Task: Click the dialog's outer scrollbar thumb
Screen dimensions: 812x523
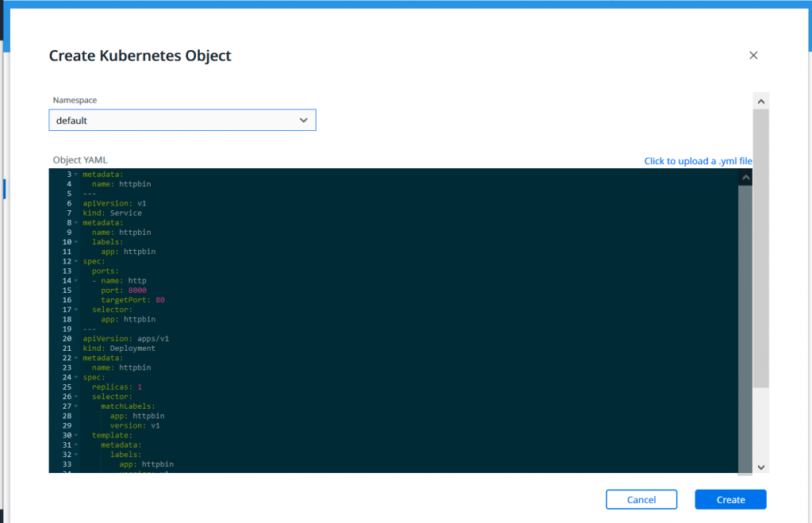Action: 760,248
